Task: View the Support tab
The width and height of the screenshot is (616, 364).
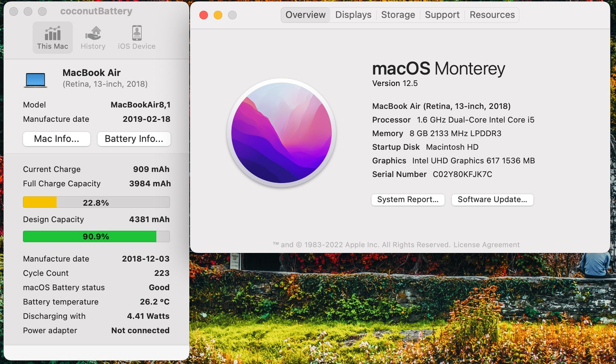Action: (x=442, y=14)
